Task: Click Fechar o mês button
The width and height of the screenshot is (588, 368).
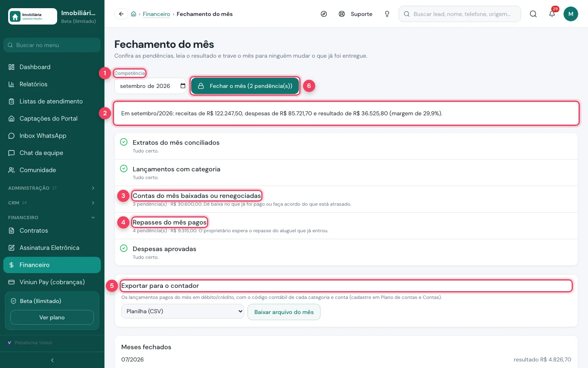Action: (x=245, y=86)
